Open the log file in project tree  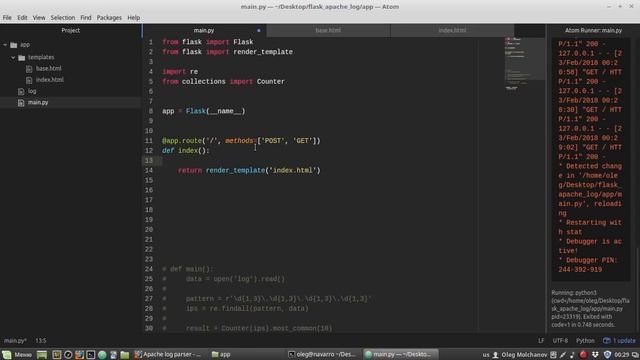[32, 91]
